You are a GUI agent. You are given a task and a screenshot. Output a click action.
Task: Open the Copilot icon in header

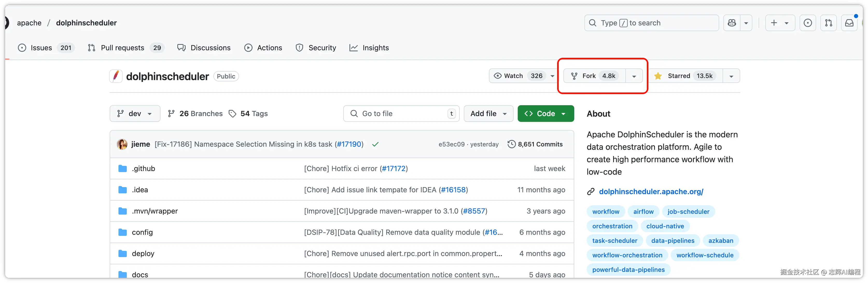732,23
